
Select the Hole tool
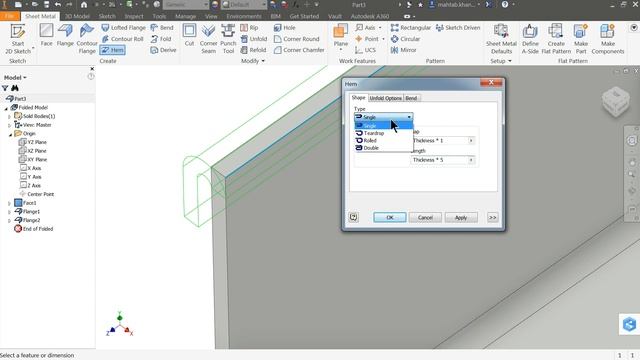click(284, 28)
